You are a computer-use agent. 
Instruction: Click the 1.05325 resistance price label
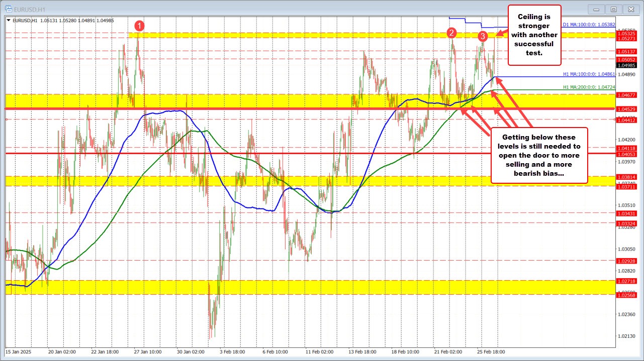(627, 34)
